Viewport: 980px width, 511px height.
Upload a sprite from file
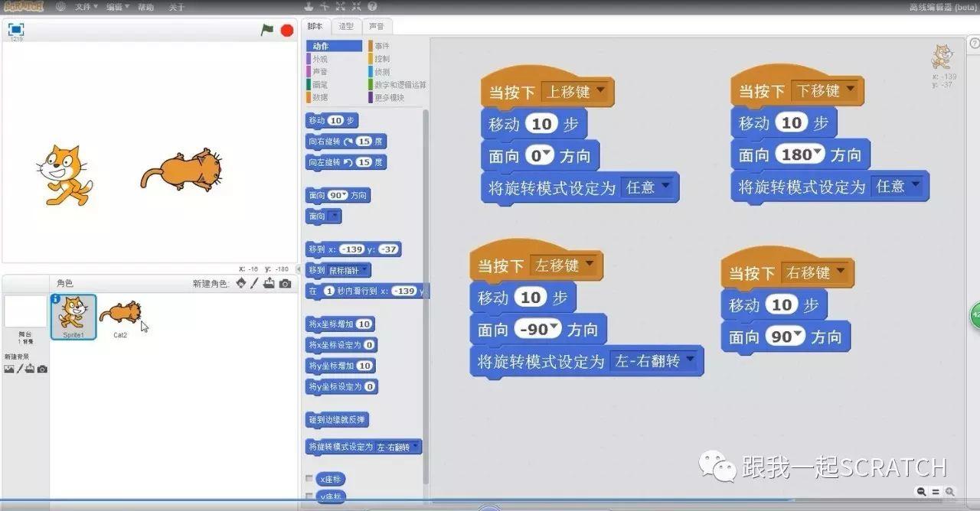(x=269, y=283)
